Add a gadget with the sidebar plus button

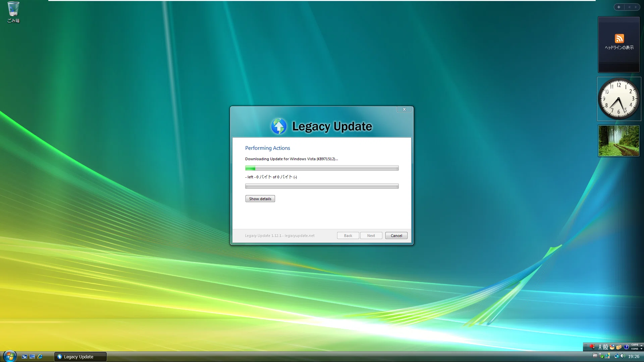pos(619,7)
